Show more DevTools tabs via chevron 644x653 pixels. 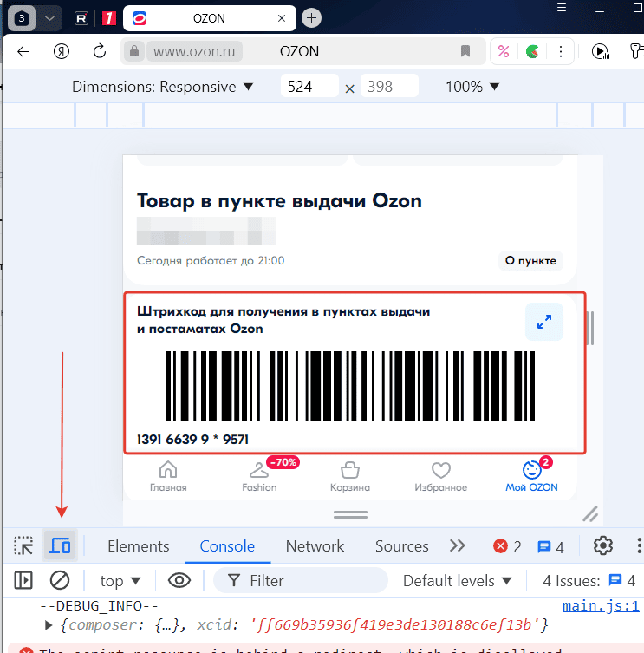tap(457, 545)
